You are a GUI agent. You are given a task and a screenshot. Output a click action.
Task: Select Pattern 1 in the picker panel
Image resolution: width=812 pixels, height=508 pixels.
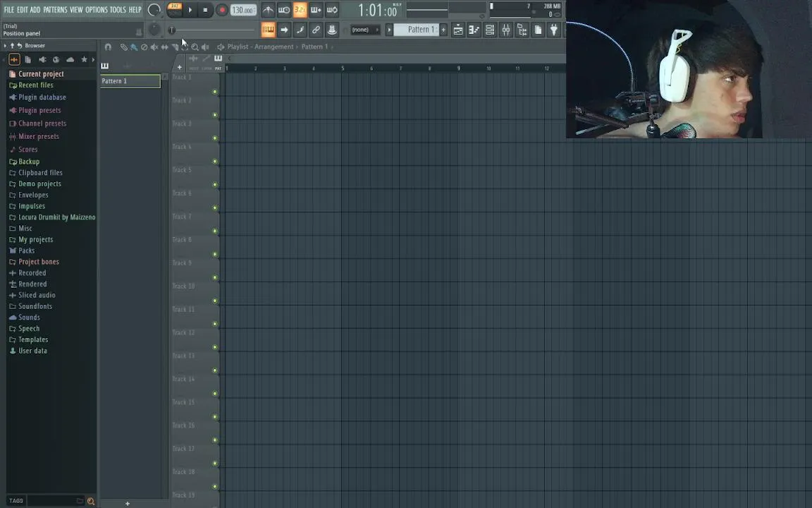(x=130, y=81)
